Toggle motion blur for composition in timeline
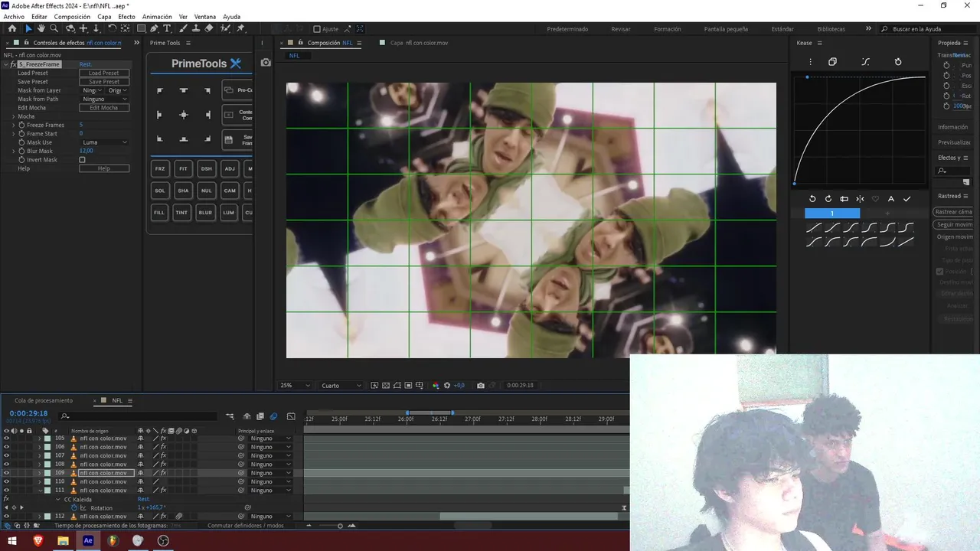 (x=273, y=416)
